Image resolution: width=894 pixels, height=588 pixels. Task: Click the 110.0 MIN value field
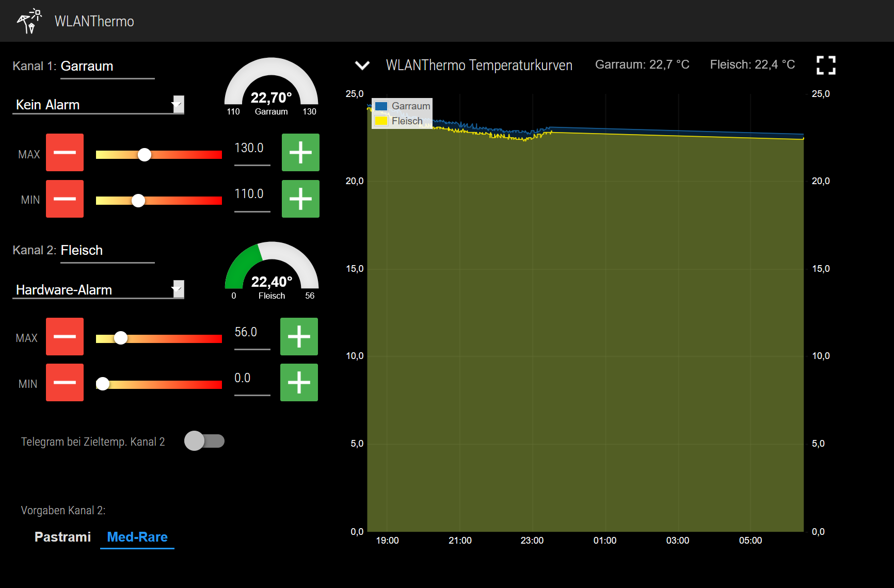tap(252, 198)
